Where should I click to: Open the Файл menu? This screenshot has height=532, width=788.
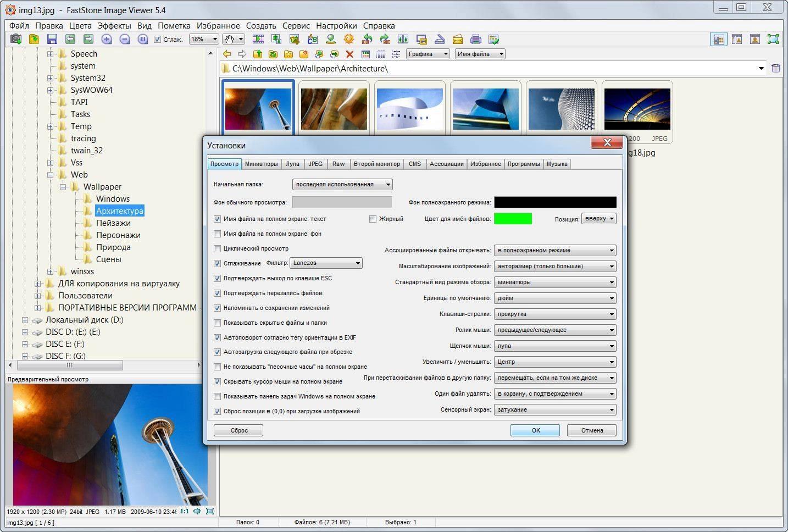19,26
